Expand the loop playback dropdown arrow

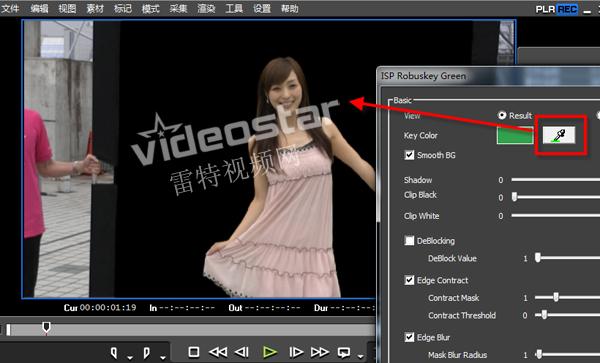point(360,357)
